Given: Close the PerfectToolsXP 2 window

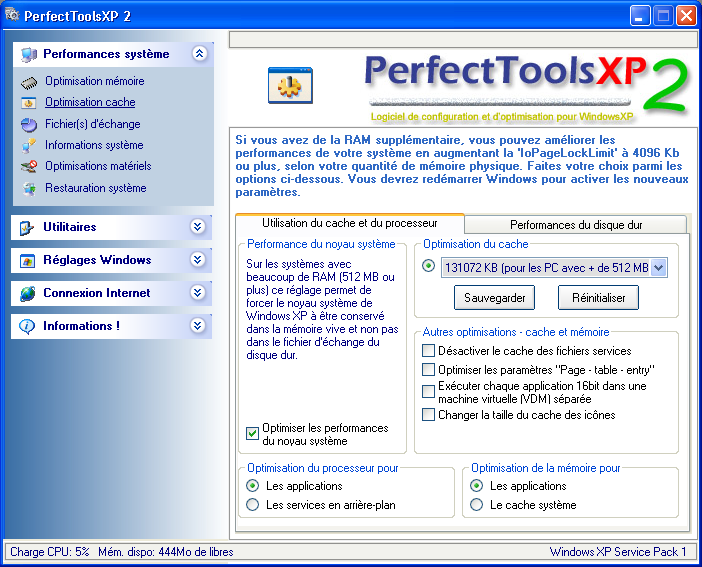Looking at the screenshot, I should coord(686,17).
